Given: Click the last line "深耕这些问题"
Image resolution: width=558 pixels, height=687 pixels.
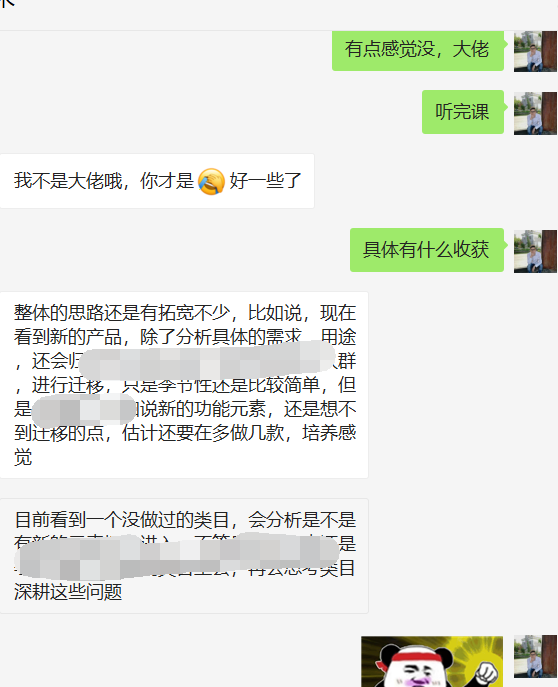Looking at the screenshot, I should coord(68,592).
